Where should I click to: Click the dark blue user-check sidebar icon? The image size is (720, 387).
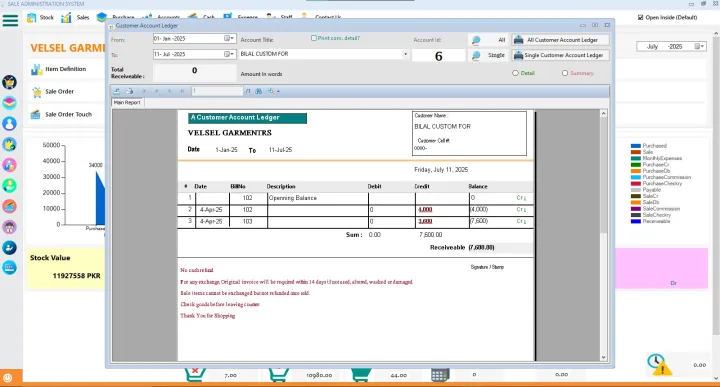(x=9, y=247)
